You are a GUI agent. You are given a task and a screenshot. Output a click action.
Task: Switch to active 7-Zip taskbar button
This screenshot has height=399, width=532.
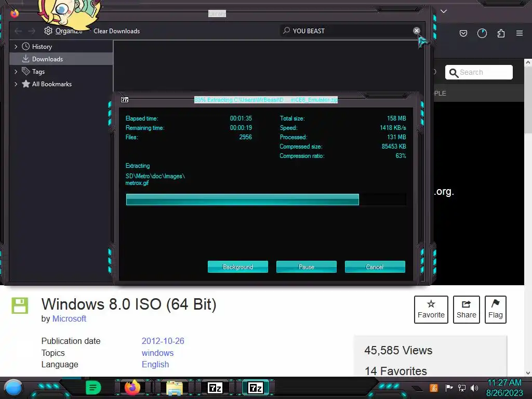click(256, 388)
